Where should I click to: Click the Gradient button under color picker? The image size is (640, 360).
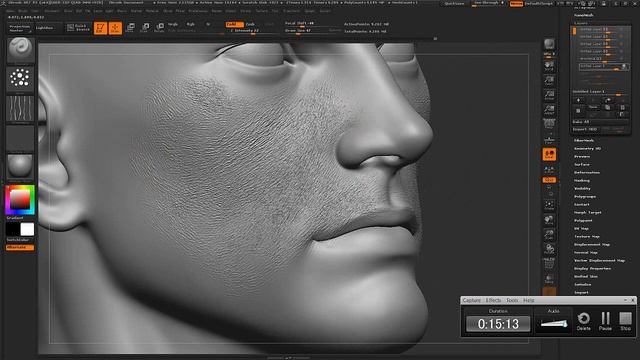(x=15, y=218)
